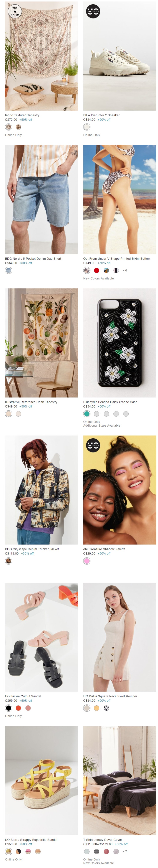Pick the blue denim swatch for Dad Short
Viewport: 158px width, 868px height.
[8, 270]
